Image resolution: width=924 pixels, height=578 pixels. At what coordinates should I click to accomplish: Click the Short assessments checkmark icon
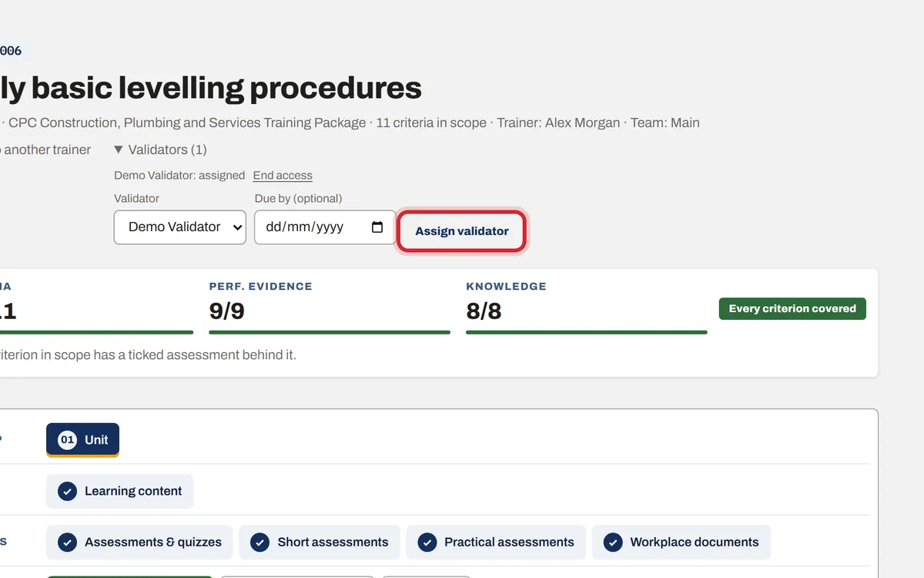pyautogui.click(x=260, y=542)
